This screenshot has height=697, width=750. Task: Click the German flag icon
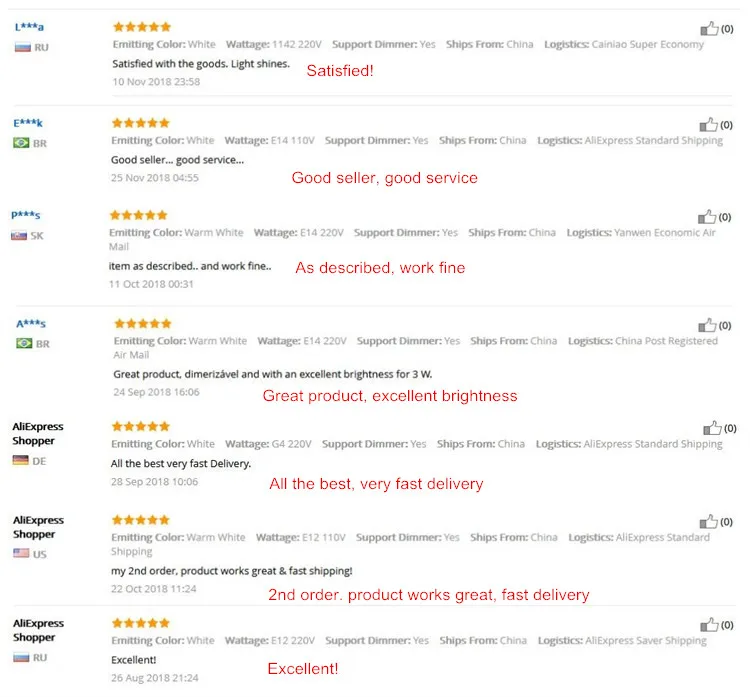pyautogui.click(x=21, y=461)
